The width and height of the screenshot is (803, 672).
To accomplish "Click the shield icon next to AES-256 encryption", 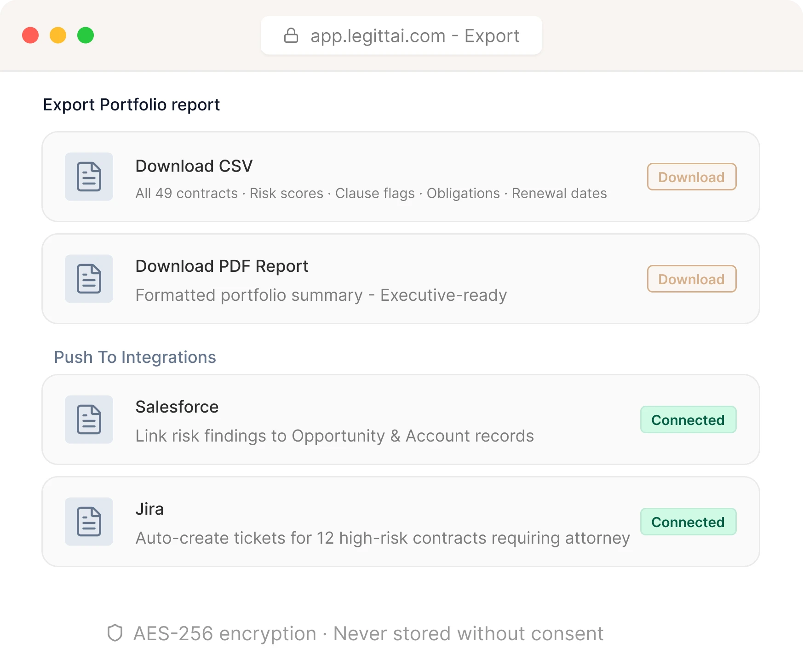I will click(x=115, y=633).
